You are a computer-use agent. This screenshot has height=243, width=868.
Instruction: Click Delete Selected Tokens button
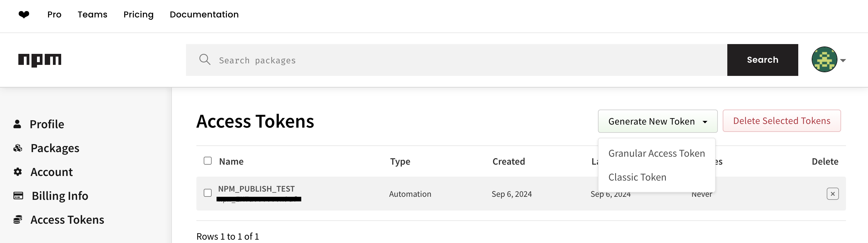pyautogui.click(x=781, y=121)
